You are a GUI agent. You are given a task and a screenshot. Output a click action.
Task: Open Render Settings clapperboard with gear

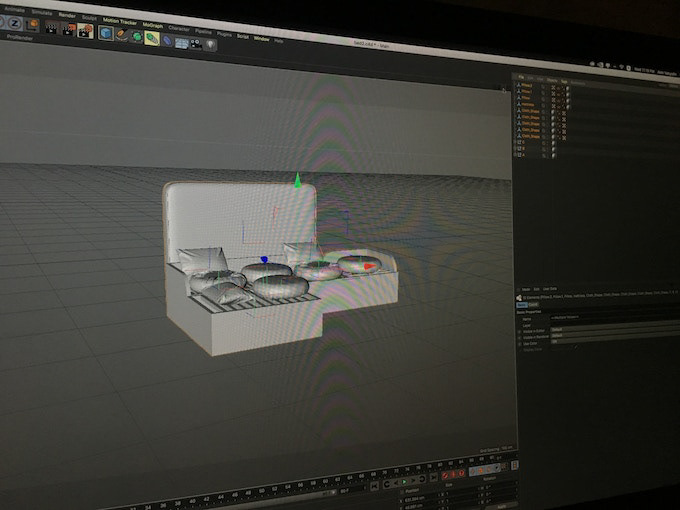click(85, 31)
